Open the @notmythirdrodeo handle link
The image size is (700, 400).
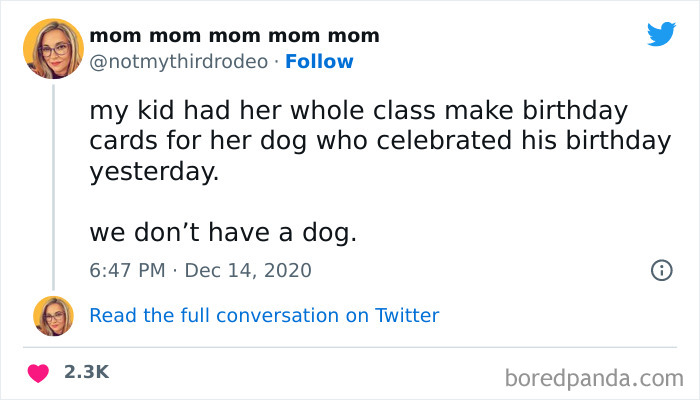coord(179,61)
